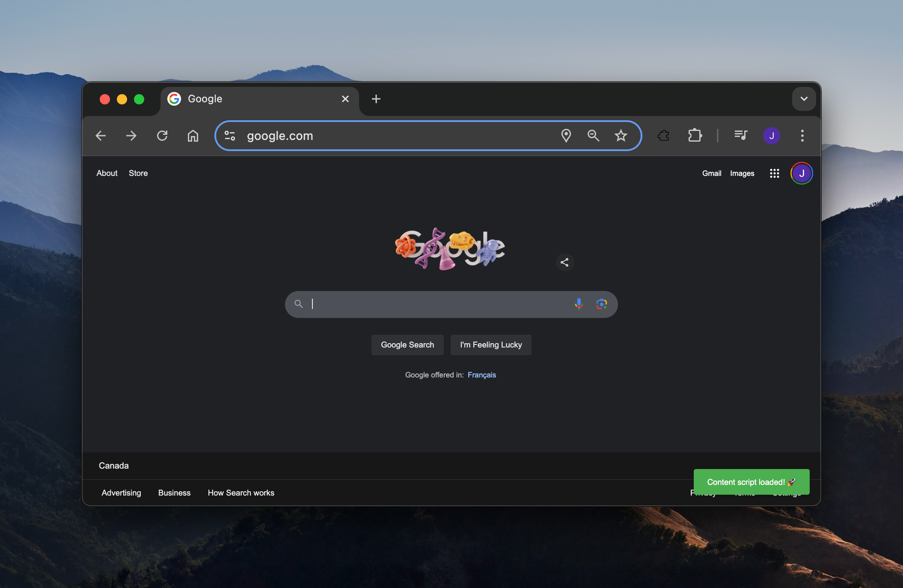Click the I'm Feeling Lucky button
This screenshot has width=903, height=588.
[x=491, y=345]
